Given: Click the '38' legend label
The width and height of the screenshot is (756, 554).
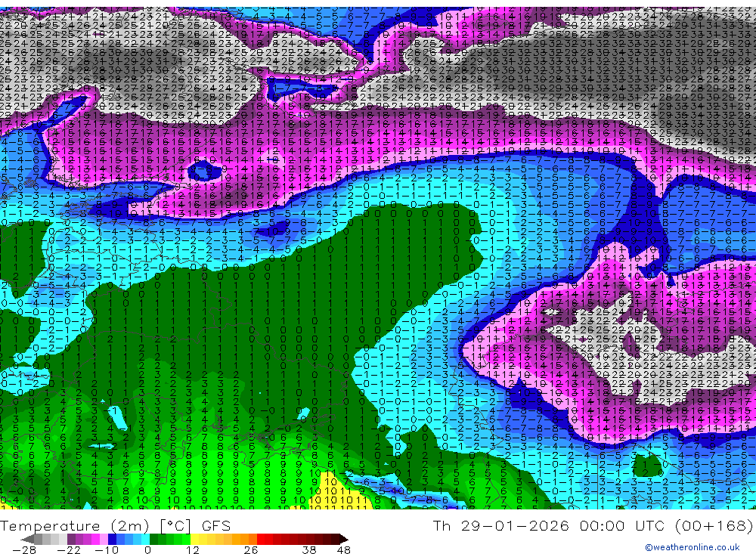Looking at the screenshot, I should (309, 550).
